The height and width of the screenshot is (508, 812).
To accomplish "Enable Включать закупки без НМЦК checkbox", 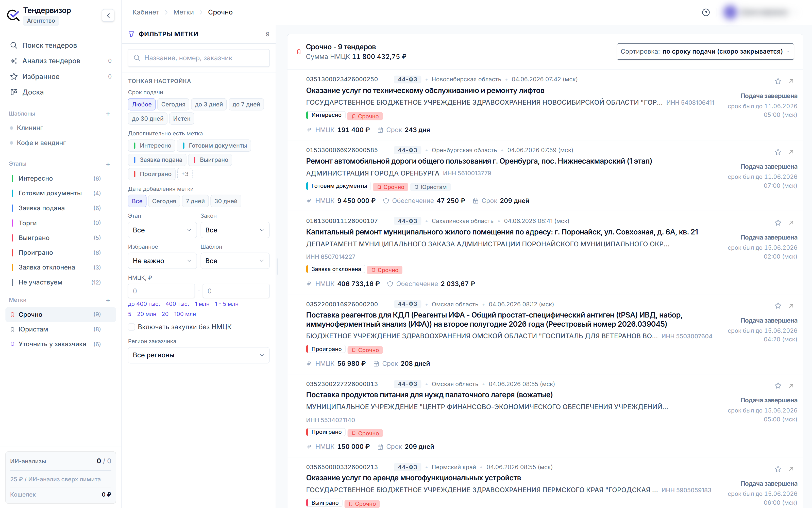I will click(x=131, y=327).
